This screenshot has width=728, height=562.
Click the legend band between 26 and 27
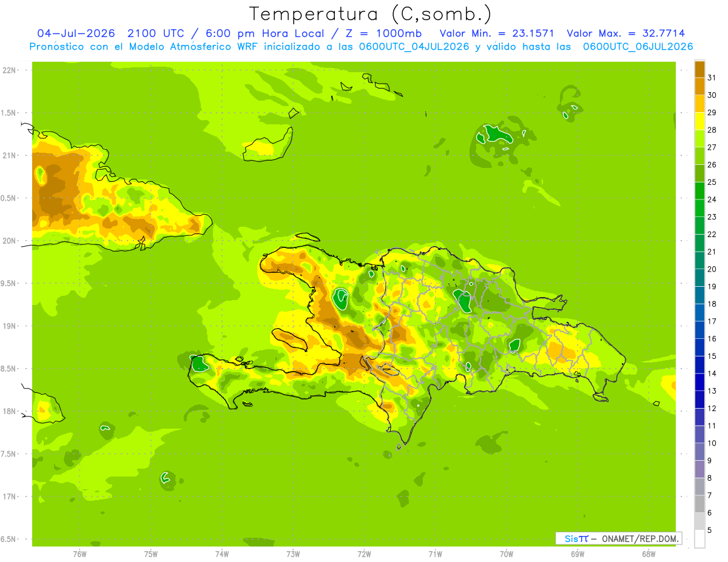pos(699,156)
